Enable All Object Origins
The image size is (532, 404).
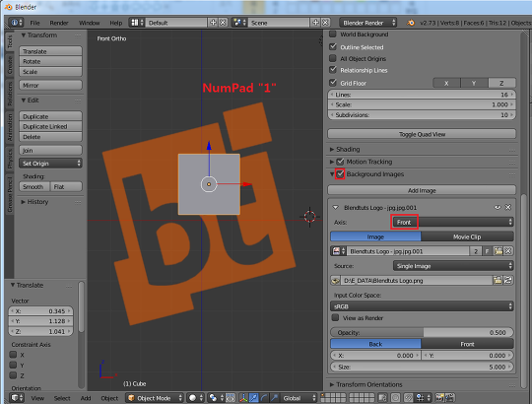click(x=333, y=58)
